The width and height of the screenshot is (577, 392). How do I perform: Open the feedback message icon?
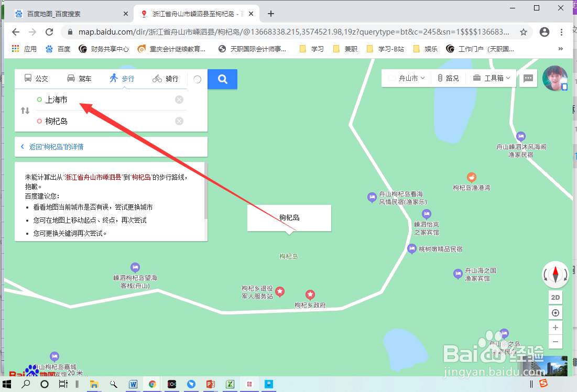tap(528, 78)
